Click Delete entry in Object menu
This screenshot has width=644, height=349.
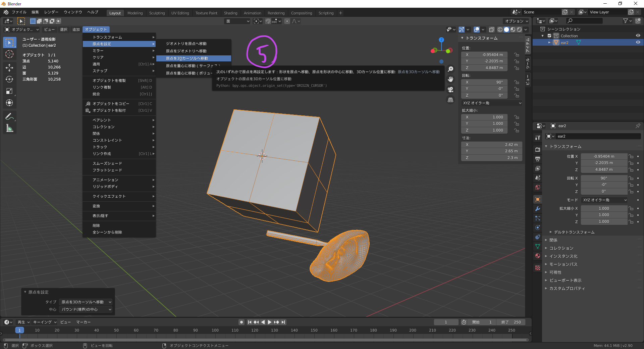(x=96, y=226)
